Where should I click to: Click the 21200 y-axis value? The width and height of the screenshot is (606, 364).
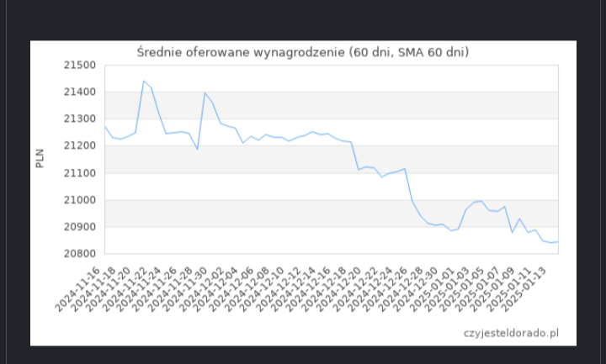coord(82,145)
